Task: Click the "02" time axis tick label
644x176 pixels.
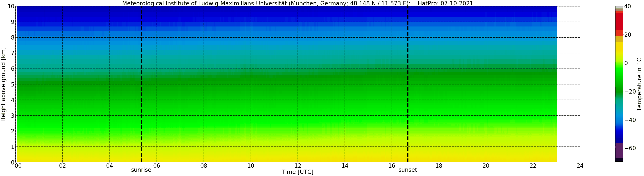Action: (62, 166)
